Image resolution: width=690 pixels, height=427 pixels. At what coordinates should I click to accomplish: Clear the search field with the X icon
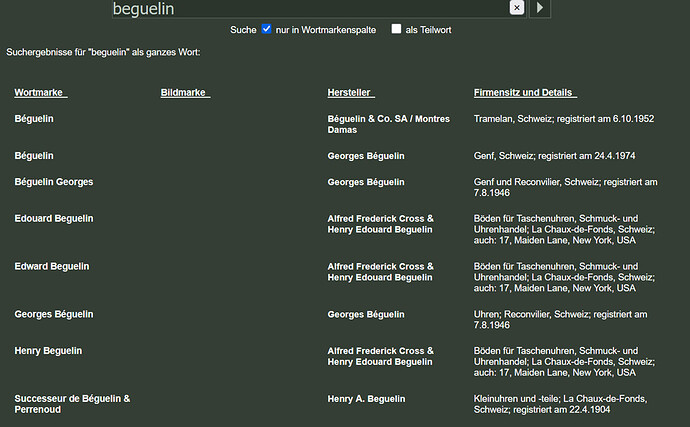(x=516, y=8)
